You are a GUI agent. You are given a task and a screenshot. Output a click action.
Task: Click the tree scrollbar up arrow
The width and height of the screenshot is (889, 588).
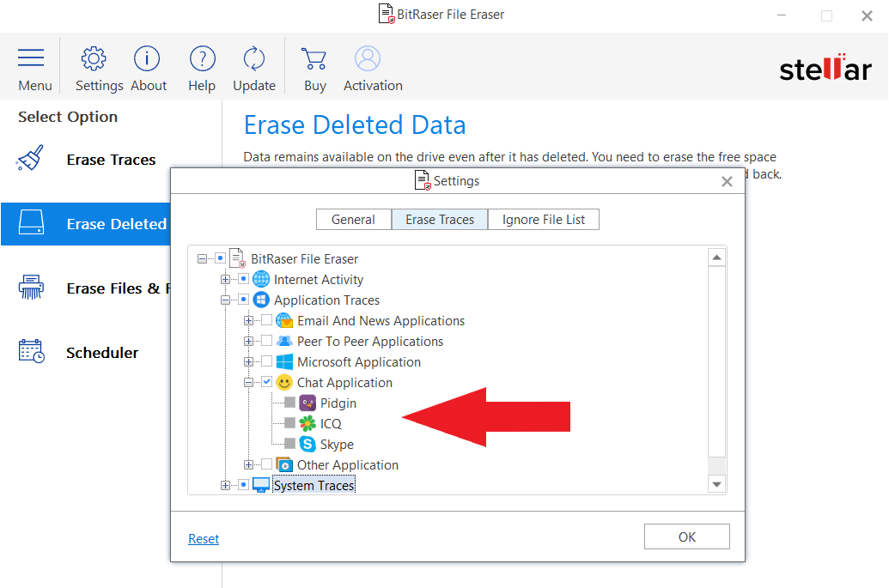click(716, 258)
